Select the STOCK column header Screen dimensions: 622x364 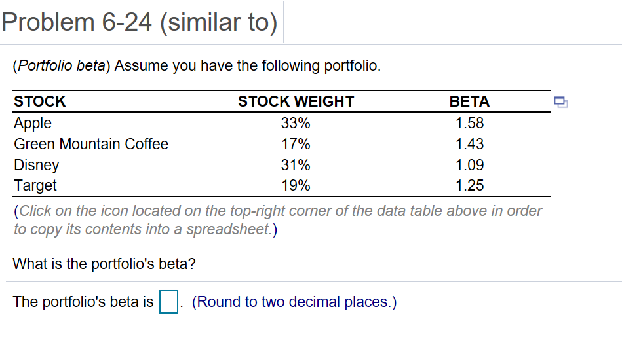point(40,101)
